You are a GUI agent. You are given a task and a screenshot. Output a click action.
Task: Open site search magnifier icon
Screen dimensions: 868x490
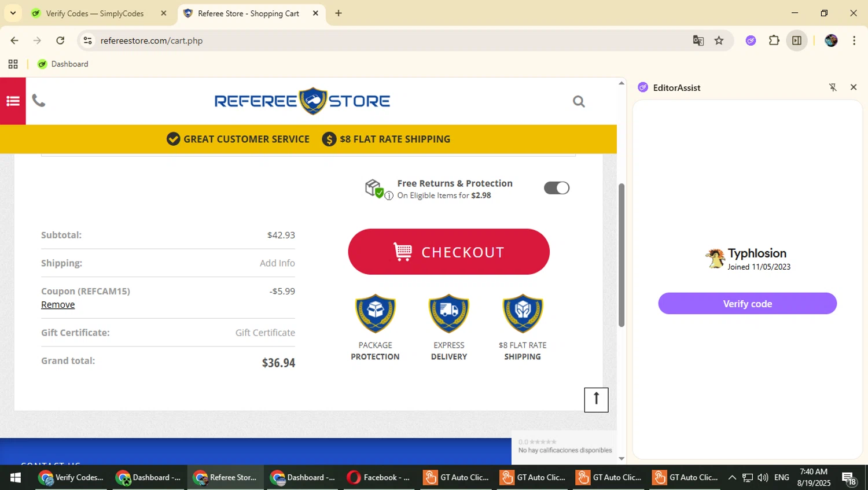coord(579,102)
